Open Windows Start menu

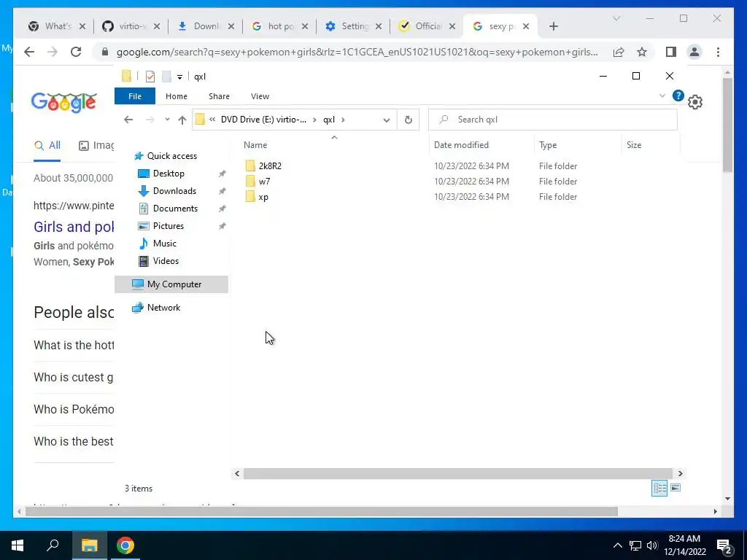[18, 545]
